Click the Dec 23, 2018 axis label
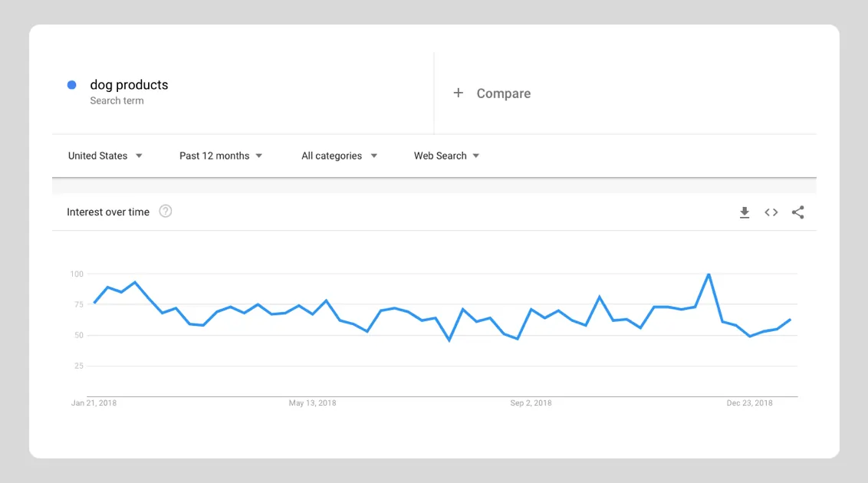 click(749, 403)
